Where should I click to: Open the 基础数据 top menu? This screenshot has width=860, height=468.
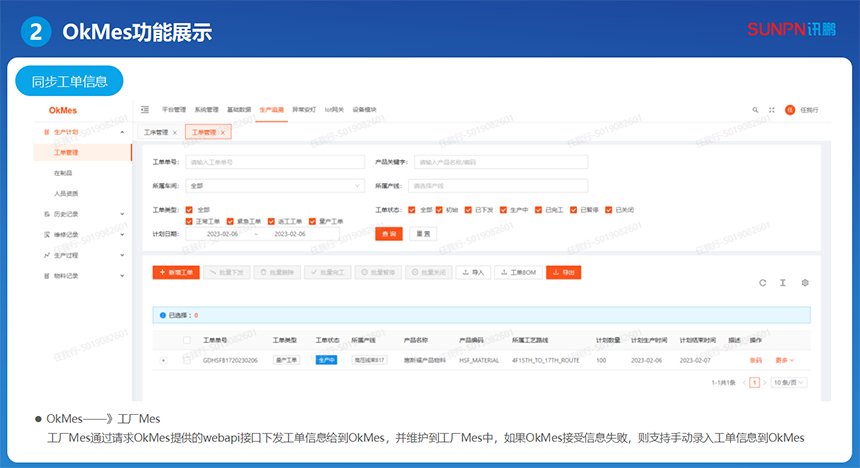[239, 109]
